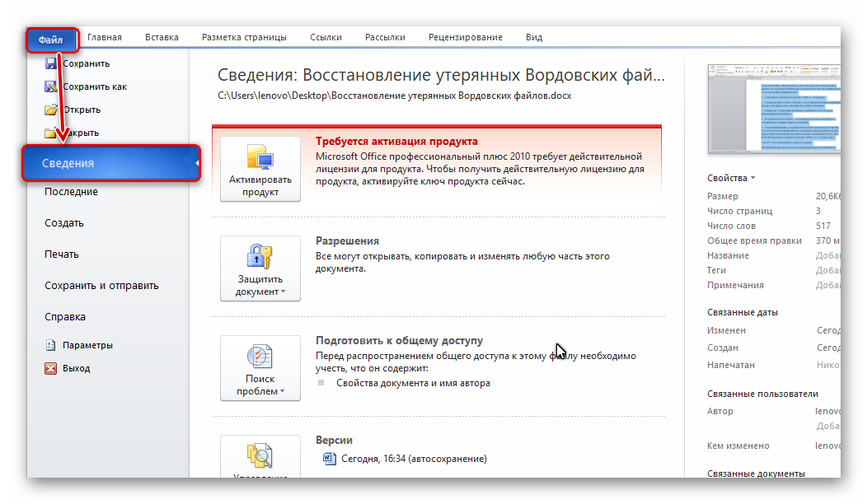
Task: Switch to the Главная ribbon tab
Action: (x=105, y=37)
